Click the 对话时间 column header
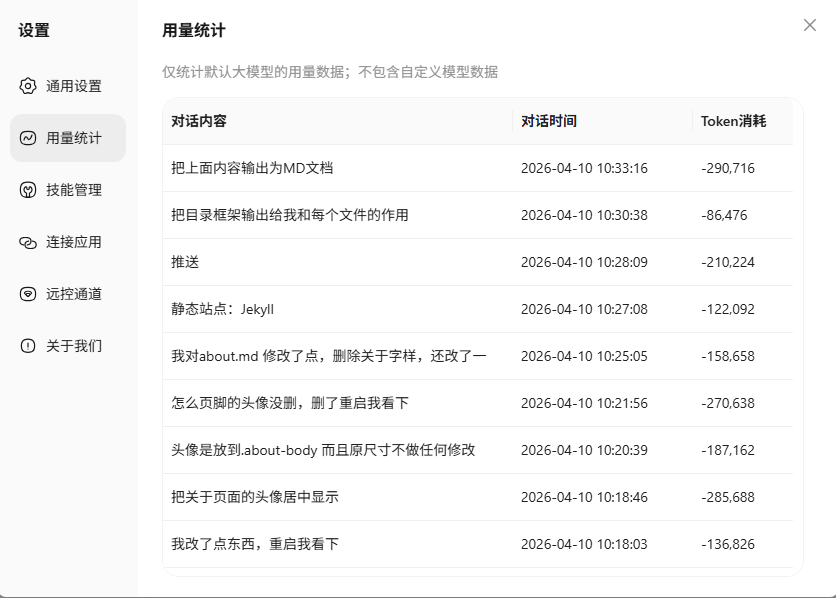 point(548,121)
